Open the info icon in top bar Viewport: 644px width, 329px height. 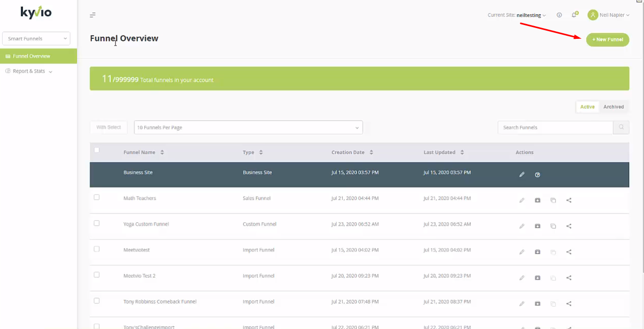559,15
